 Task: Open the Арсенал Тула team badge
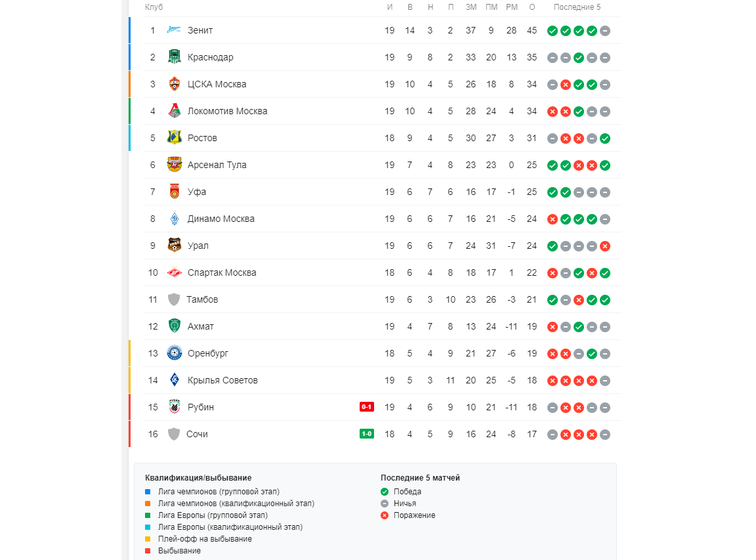tap(174, 165)
